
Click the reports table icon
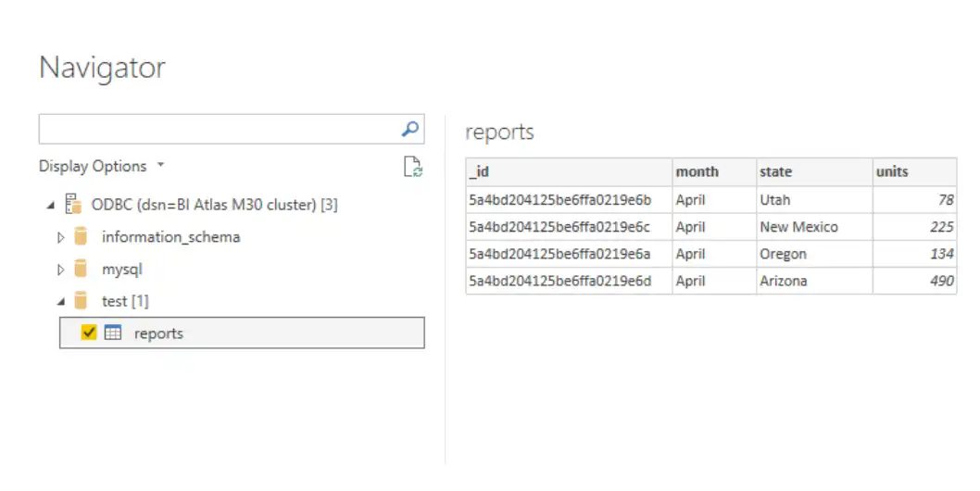[113, 334]
